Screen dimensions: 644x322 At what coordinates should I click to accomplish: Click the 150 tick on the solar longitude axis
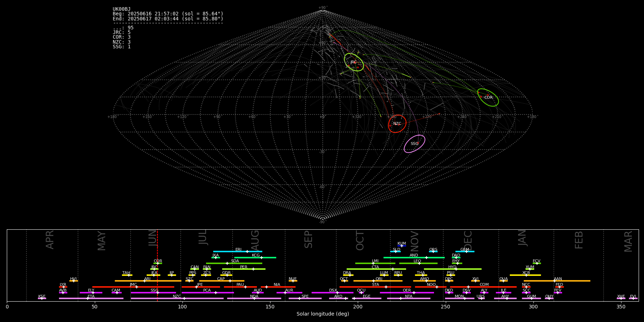click(270, 307)
